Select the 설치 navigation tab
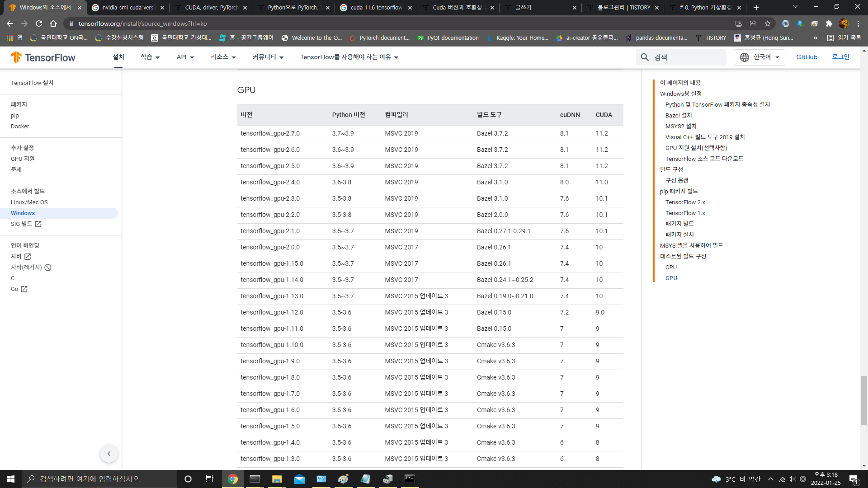The image size is (868, 488). click(x=118, y=57)
